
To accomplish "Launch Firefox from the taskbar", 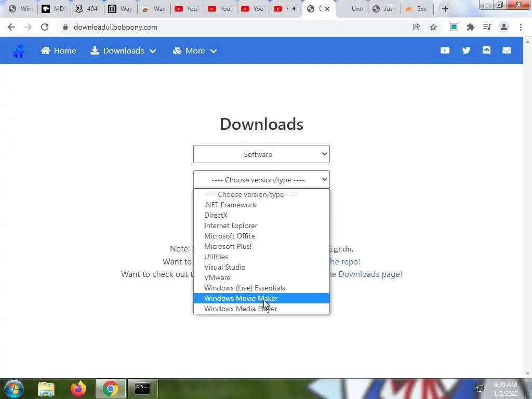I will coord(78,389).
